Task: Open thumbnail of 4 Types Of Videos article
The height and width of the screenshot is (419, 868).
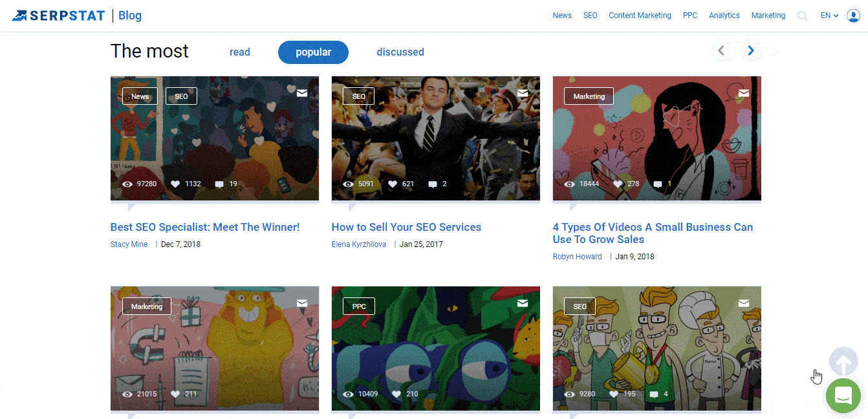Action: pyautogui.click(x=657, y=138)
